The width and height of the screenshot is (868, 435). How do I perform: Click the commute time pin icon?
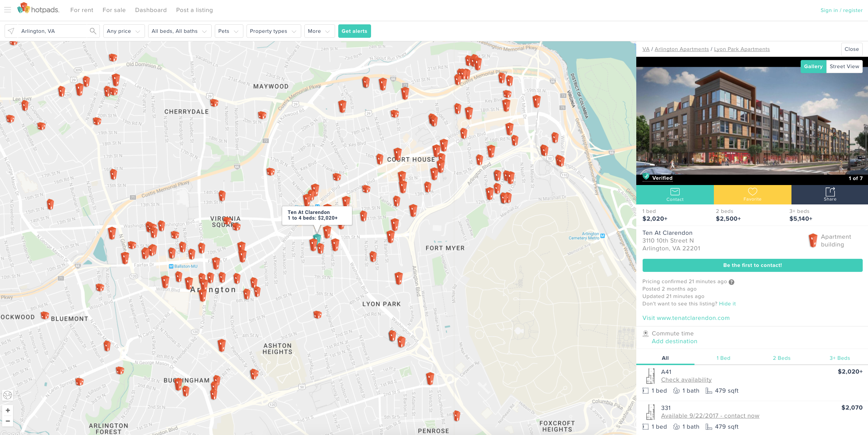646,334
